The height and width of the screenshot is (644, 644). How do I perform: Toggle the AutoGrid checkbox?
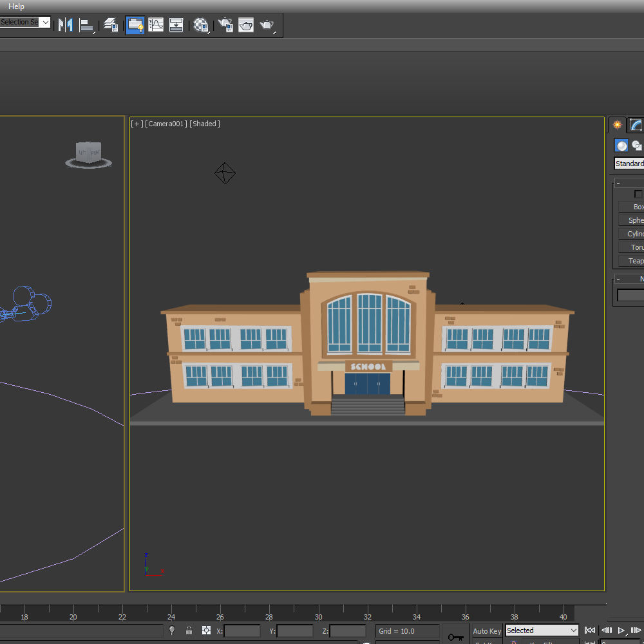(x=638, y=194)
